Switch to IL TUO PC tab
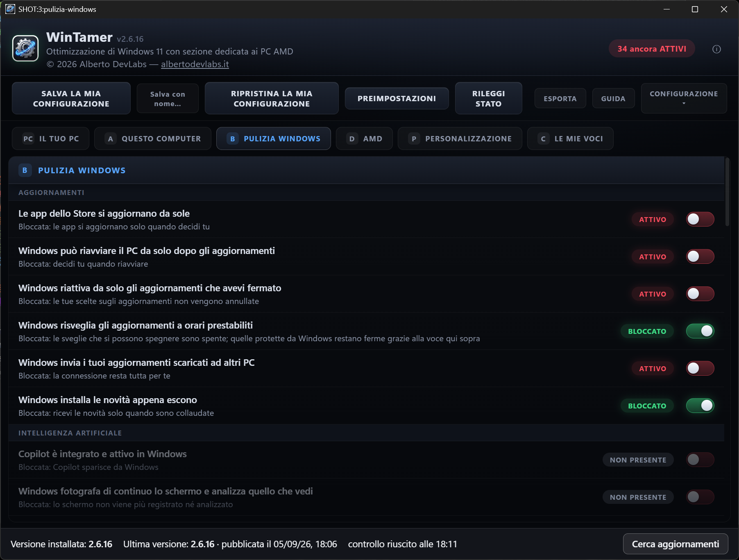 coord(50,138)
